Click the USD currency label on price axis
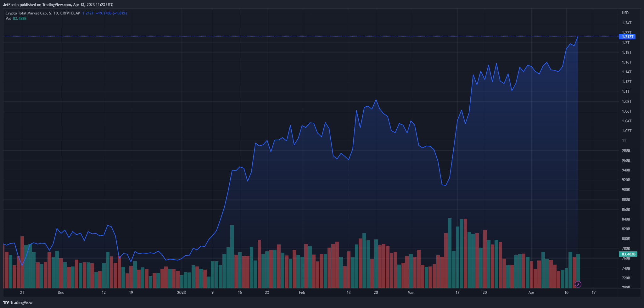644x308 pixels. tap(625, 13)
